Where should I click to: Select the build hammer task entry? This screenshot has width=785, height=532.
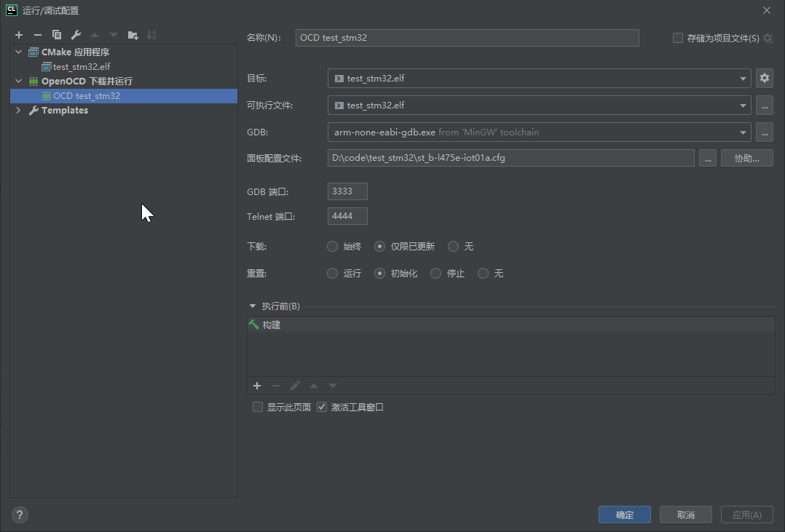click(x=510, y=325)
